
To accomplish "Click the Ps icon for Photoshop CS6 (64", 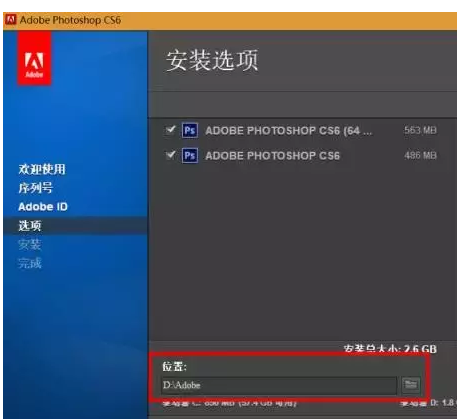I will [x=190, y=130].
